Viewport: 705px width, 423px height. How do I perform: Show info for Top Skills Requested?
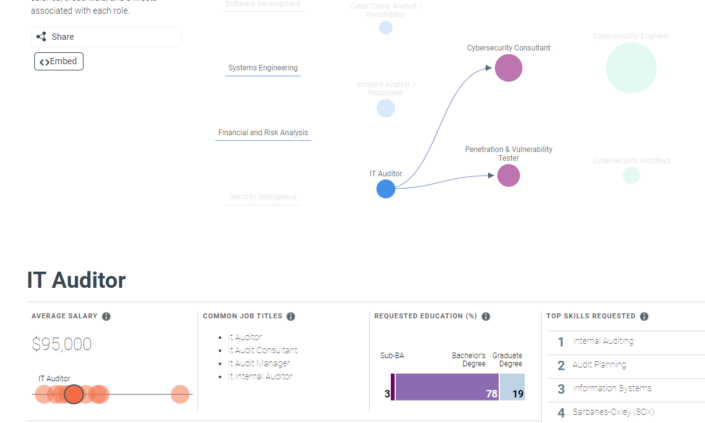(644, 316)
